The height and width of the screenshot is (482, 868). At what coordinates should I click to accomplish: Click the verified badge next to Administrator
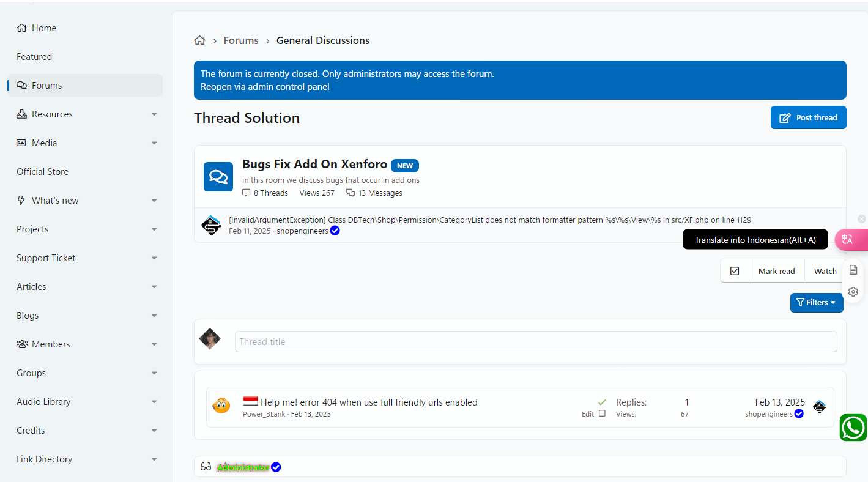276,467
